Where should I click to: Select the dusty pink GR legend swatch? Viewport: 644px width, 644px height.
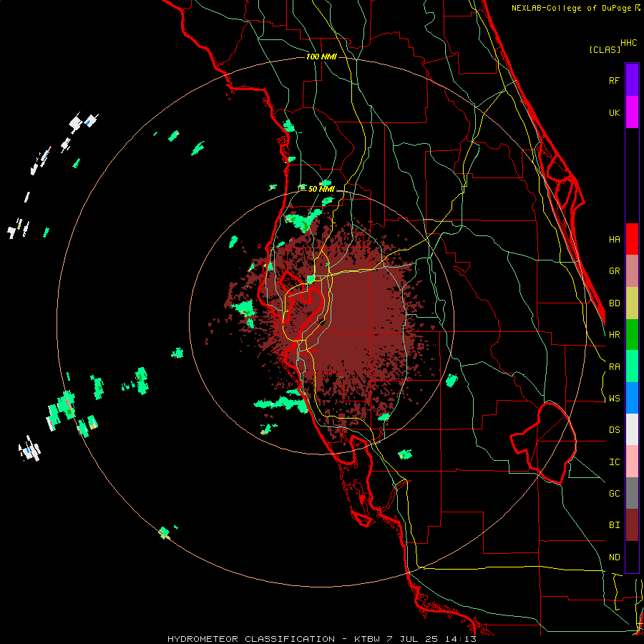(x=632, y=271)
